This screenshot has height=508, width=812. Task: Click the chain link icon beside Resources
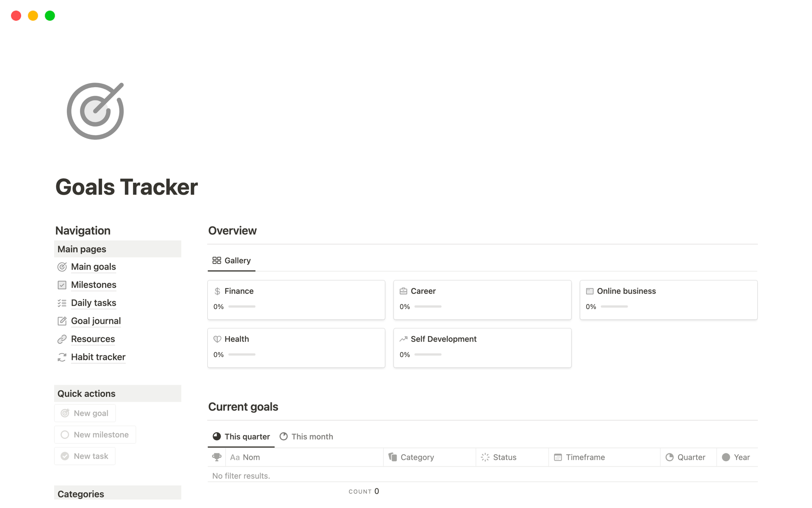(x=62, y=339)
